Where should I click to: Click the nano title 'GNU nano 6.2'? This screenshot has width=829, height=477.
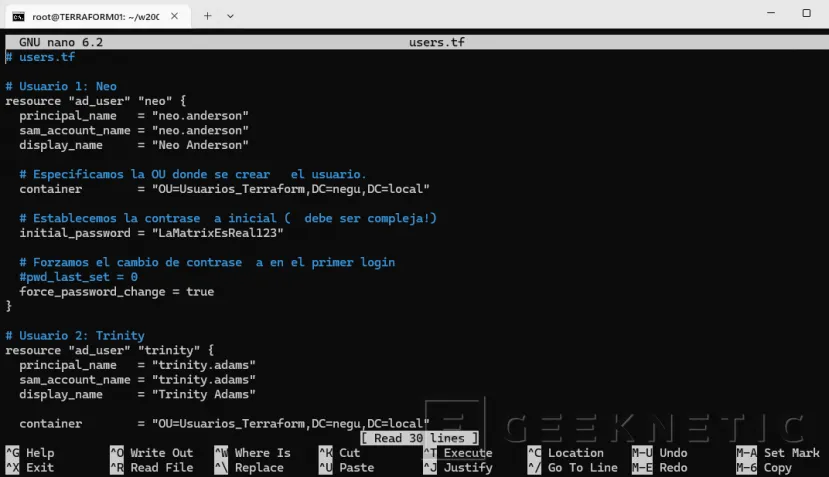click(61, 42)
